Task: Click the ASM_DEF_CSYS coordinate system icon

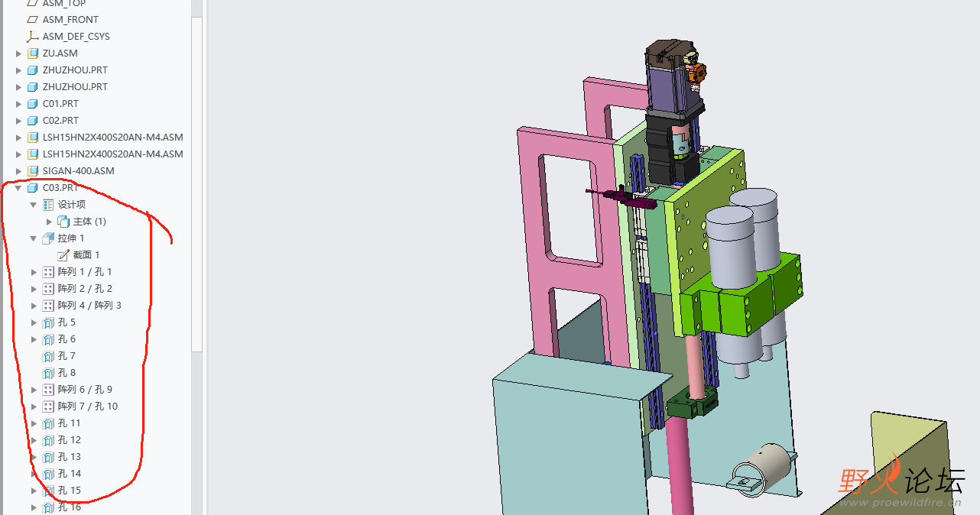Action: tap(33, 37)
